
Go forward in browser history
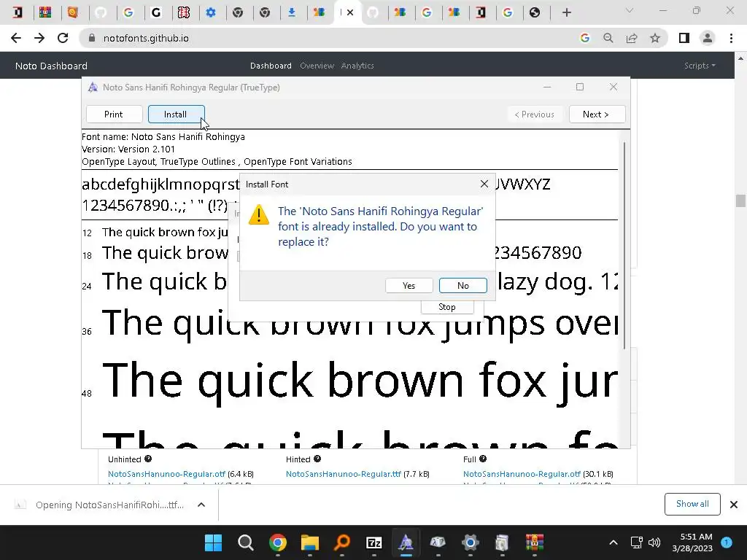coord(39,38)
